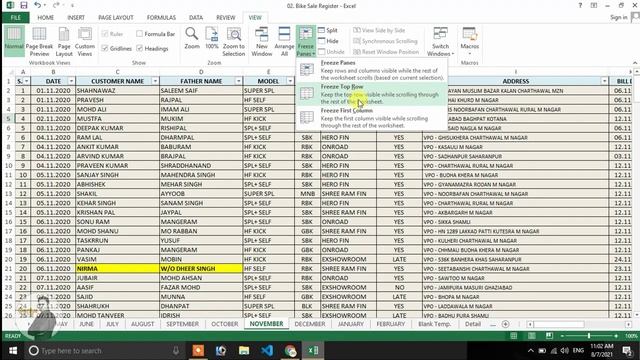Switch to HOME ribbon tab
Viewport: 640px width, 360px height.
click(46, 18)
